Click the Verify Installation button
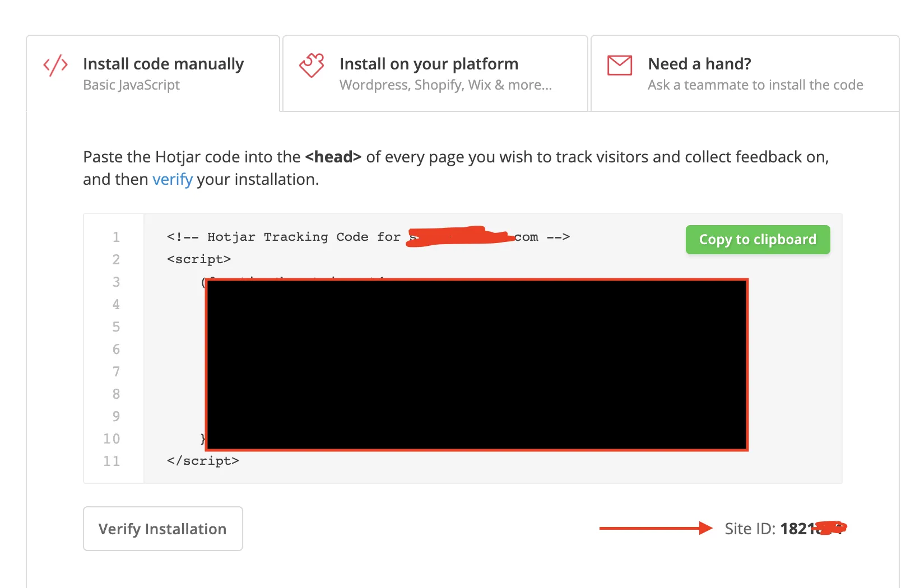 [x=163, y=529]
